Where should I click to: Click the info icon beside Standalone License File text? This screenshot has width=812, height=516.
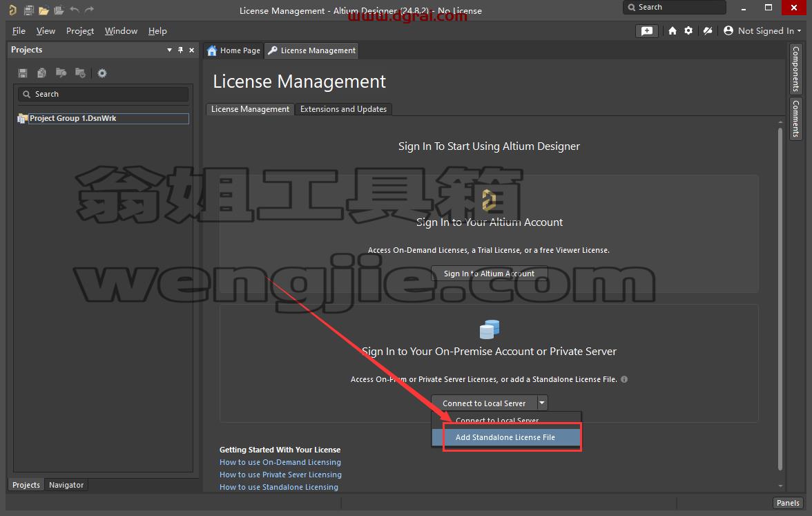[x=624, y=379]
